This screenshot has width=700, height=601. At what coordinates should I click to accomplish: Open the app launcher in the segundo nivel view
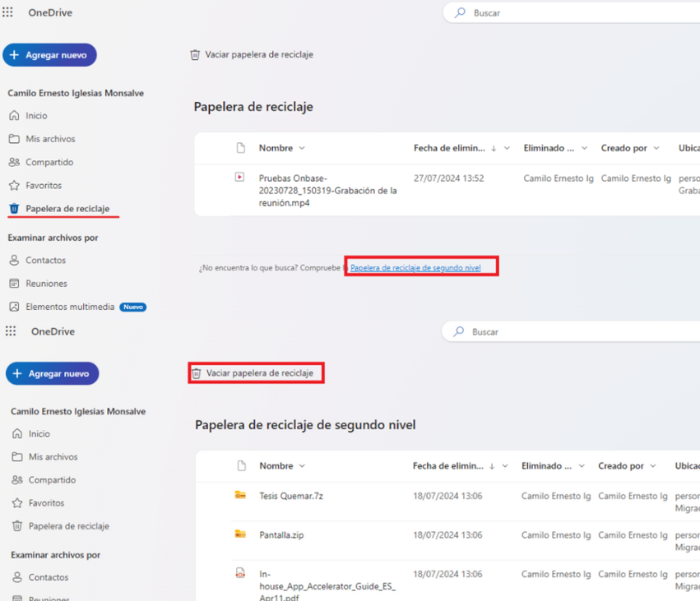11,331
